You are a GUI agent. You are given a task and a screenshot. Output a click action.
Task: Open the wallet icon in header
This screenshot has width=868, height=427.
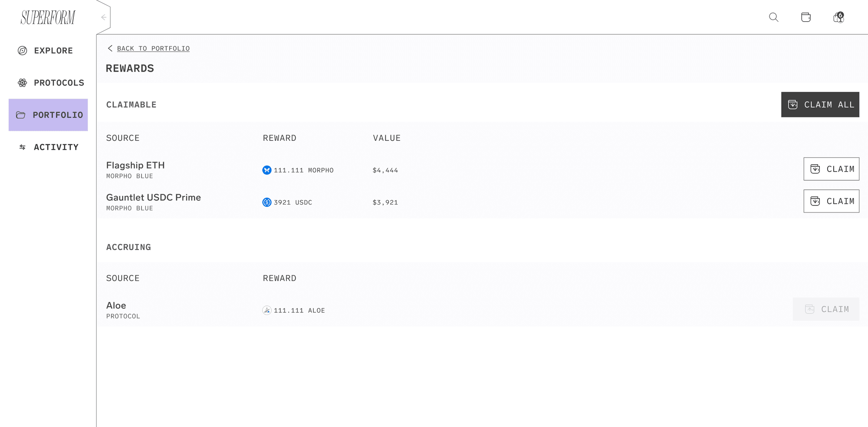point(806,17)
